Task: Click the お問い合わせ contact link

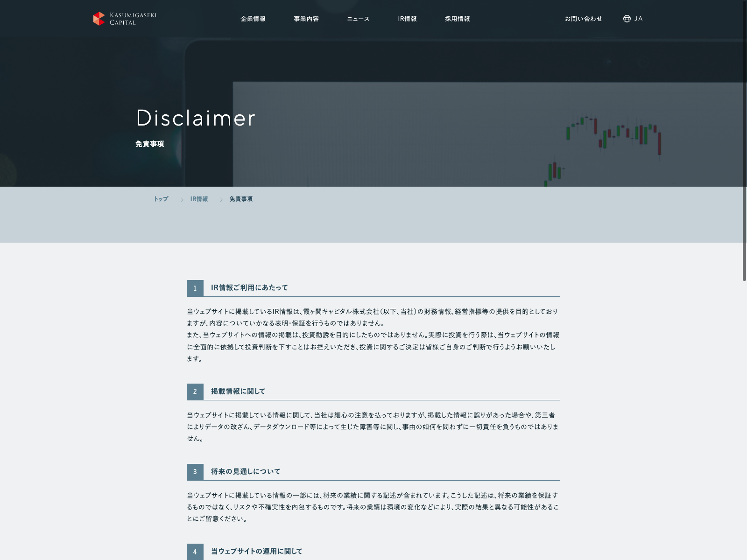Action: pos(583,19)
